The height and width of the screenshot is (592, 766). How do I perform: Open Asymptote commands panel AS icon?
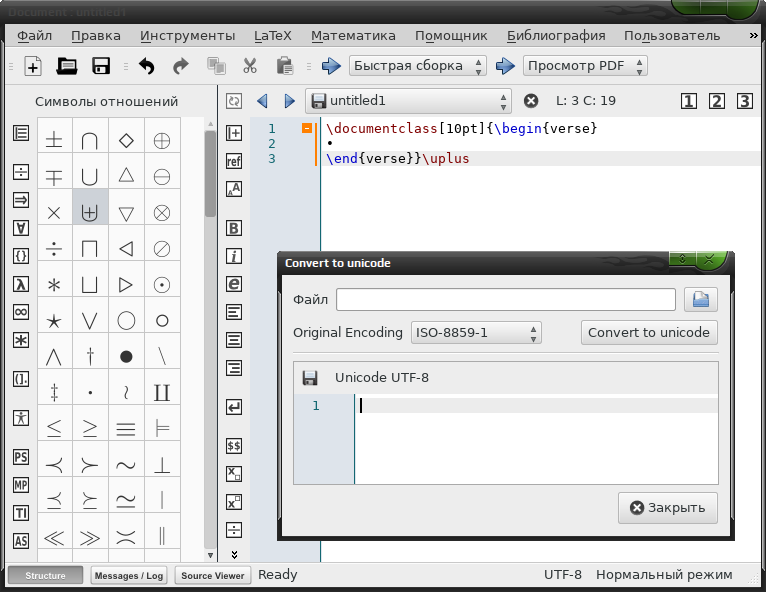click(x=21, y=541)
